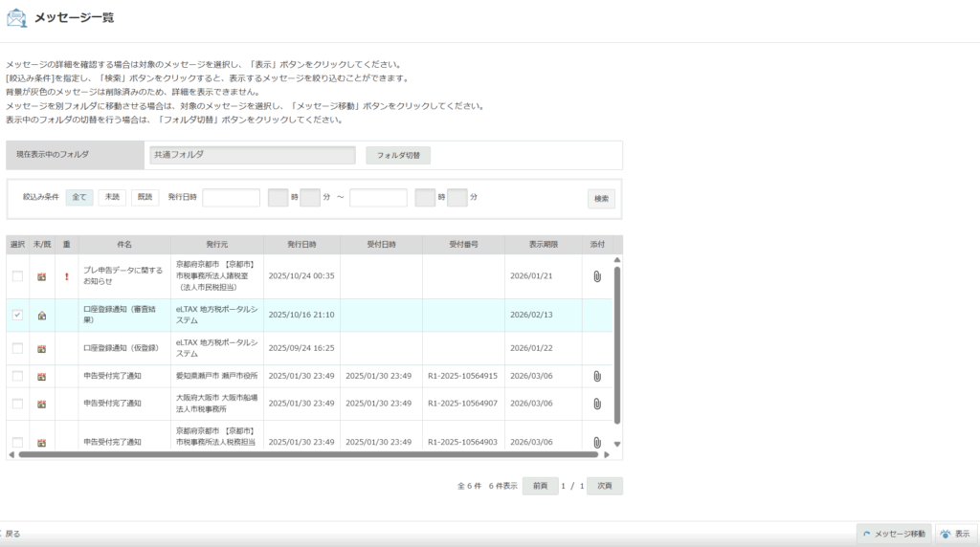Image resolution: width=980 pixels, height=547 pixels.
Task: Filter messages by 未読
Action: pos(111,197)
